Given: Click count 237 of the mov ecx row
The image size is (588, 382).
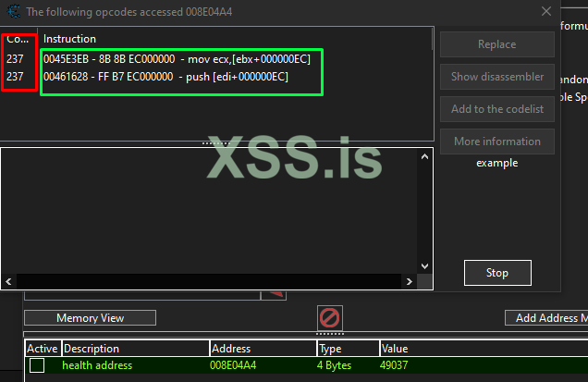Looking at the screenshot, I should [15, 59].
